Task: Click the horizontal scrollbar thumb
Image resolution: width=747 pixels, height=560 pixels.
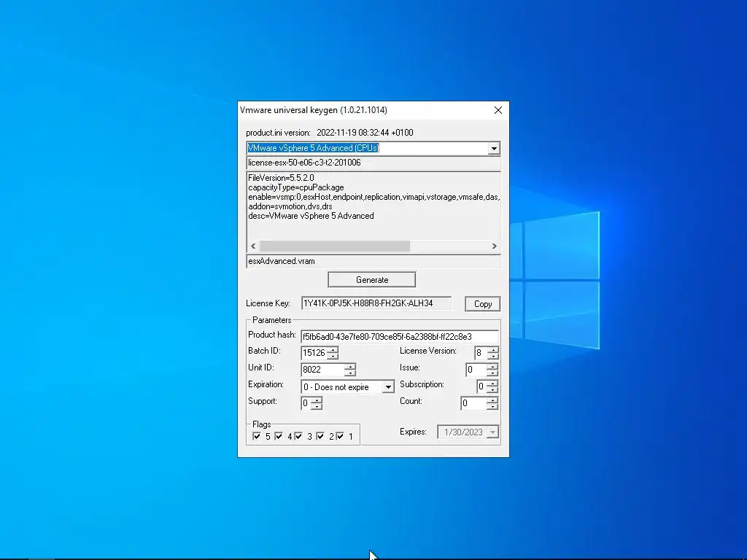Action: click(x=334, y=246)
